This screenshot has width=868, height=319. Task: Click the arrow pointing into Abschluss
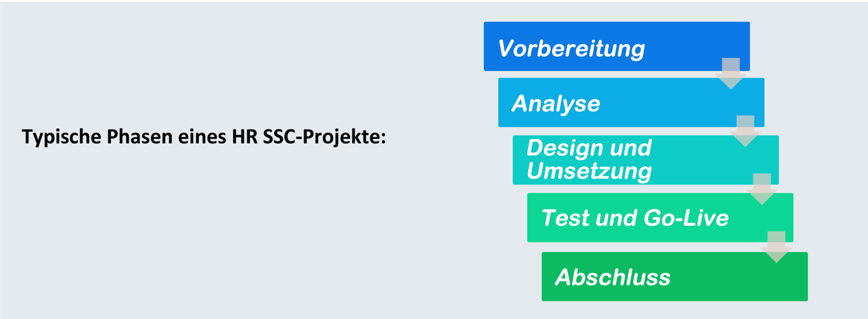776,247
